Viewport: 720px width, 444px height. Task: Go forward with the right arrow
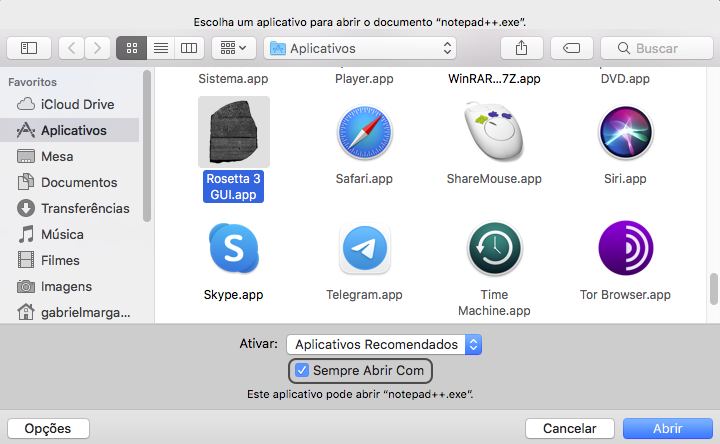pos(97,48)
